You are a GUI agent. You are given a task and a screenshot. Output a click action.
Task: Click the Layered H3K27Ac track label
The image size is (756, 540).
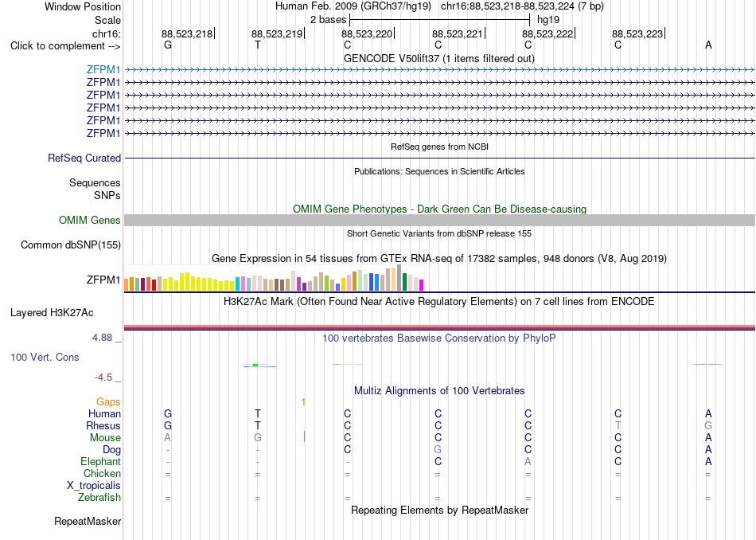coord(52,313)
